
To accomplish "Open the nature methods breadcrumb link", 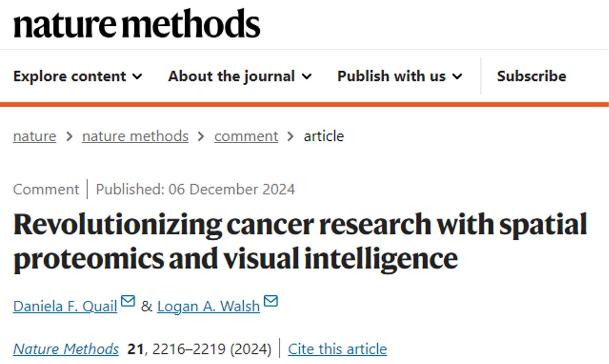I will point(135,136).
